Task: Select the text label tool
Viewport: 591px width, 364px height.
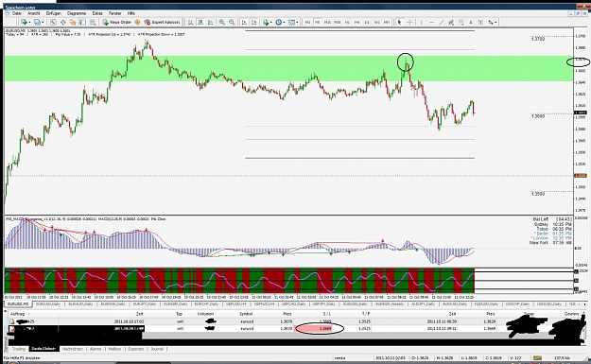Action: [x=480, y=23]
